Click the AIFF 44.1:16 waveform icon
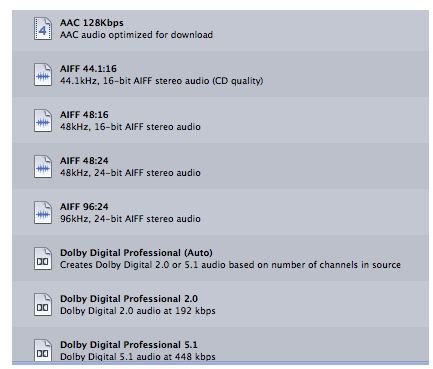 43,75
